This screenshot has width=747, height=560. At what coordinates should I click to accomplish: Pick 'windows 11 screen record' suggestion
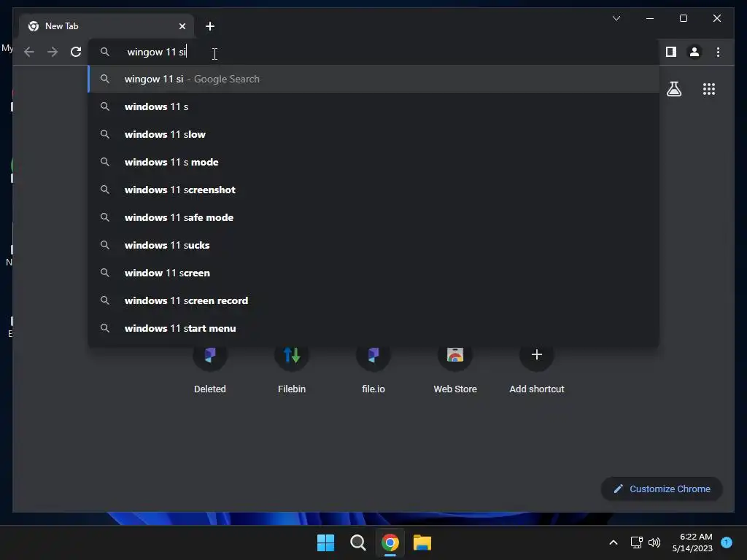373,300
